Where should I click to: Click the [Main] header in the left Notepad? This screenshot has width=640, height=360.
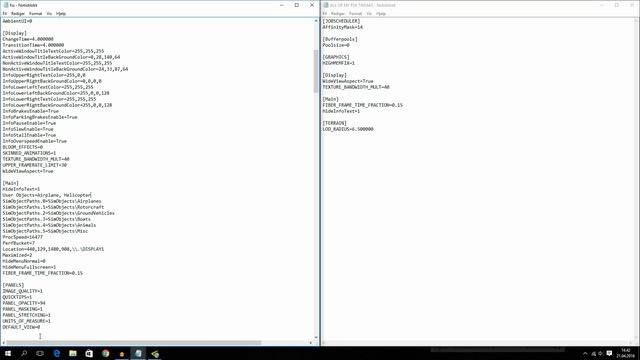(x=11, y=183)
